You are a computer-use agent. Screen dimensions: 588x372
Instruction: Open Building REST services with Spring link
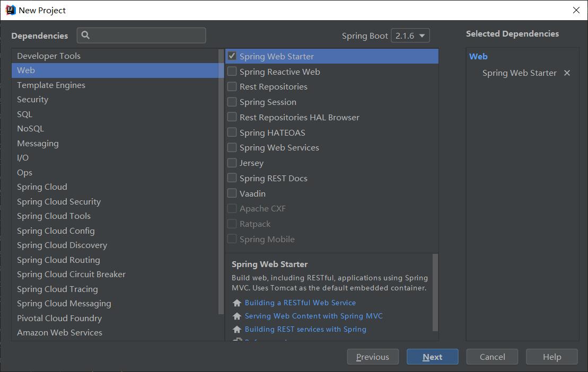(x=305, y=329)
